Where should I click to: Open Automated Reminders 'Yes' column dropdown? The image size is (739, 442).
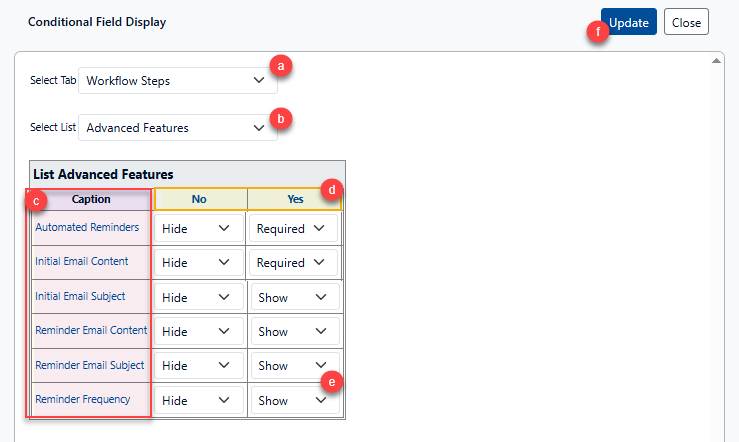(293, 228)
